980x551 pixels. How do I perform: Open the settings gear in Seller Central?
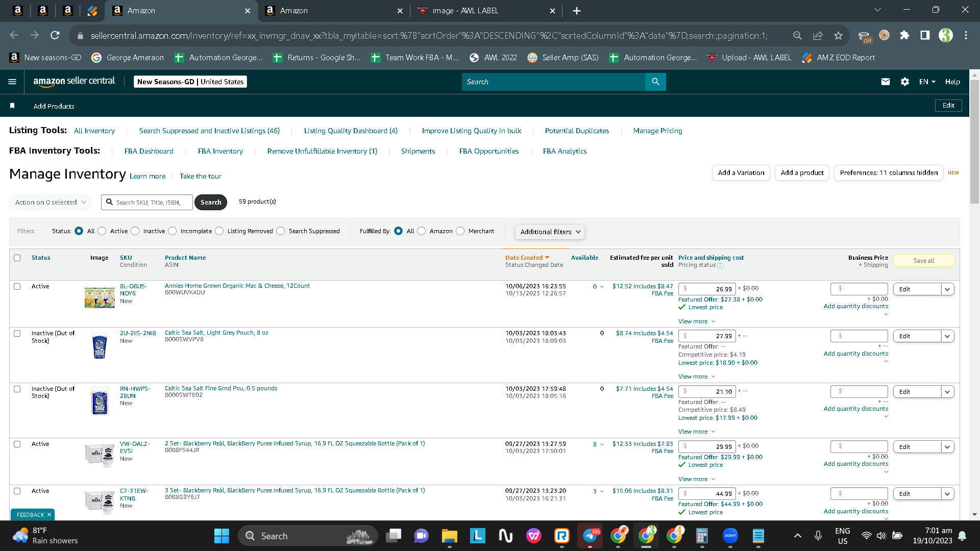click(905, 82)
